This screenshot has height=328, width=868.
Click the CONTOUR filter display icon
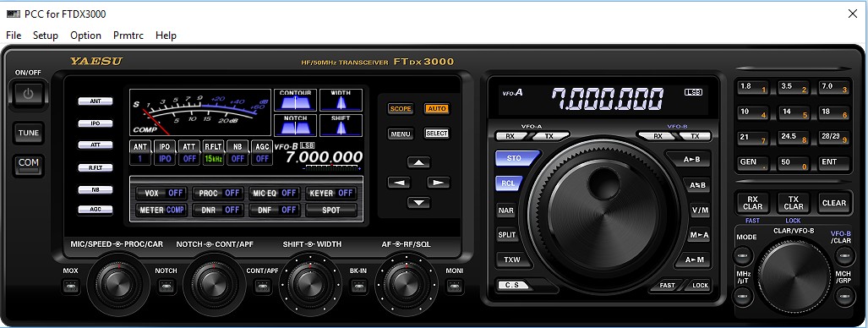coord(295,101)
